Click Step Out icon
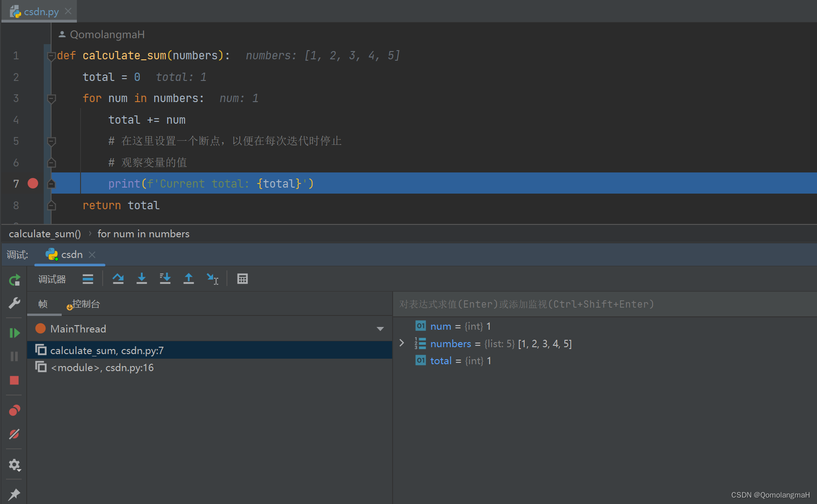This screenshot has height=504, width=817. pyautogui.click(x=189, y=279)
